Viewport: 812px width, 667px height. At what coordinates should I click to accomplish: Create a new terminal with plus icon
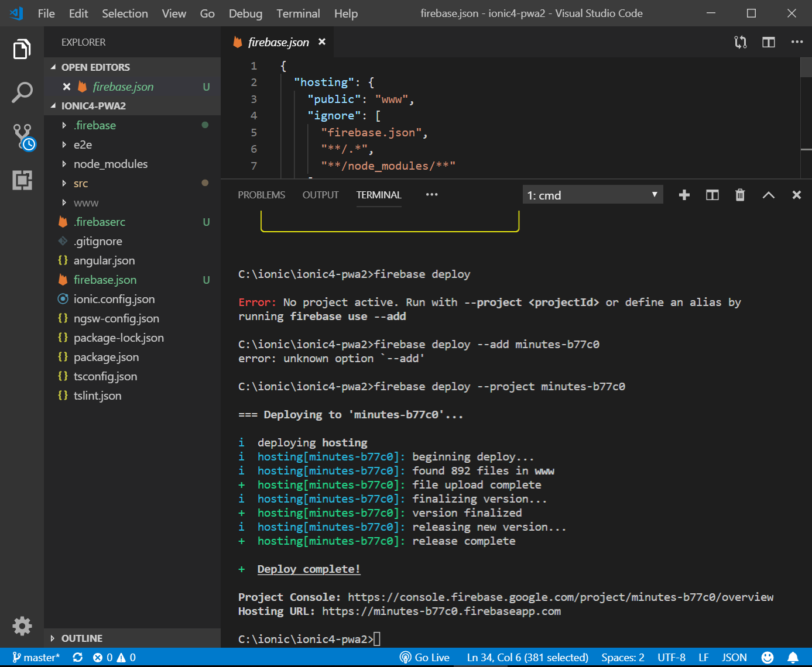pos(684,195)
